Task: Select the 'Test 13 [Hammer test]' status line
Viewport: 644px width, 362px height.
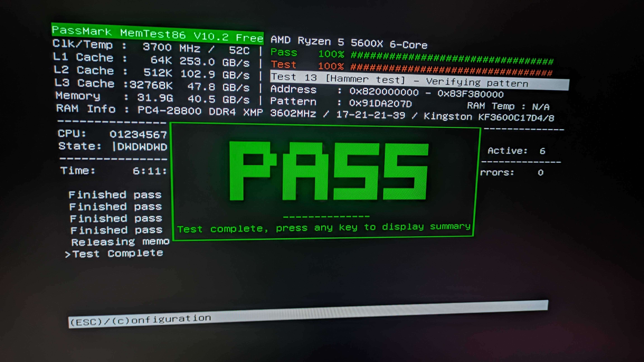Action: 420,80
